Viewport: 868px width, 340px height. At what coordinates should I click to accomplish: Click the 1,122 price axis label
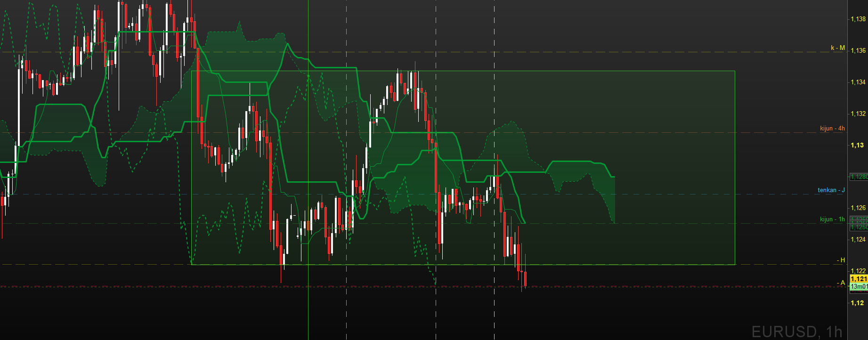(x=858, y=271)
